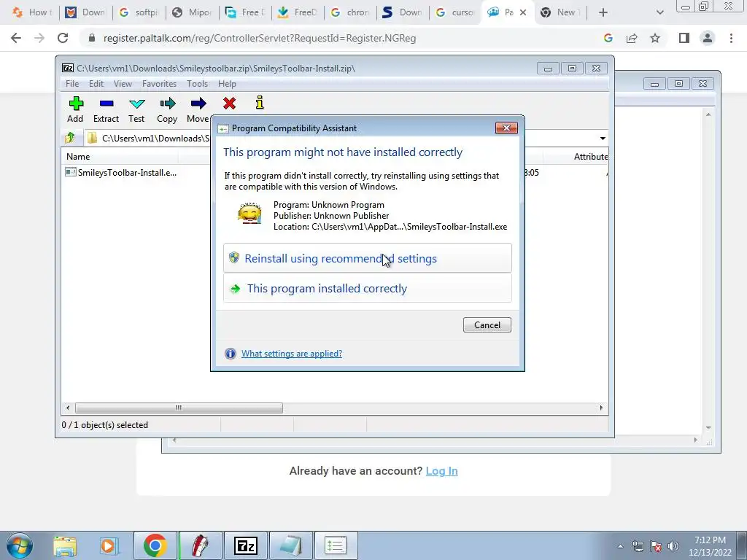Switch to the cursor Google tab
This screenshot has height=560, width=747.
coord(454,12)
